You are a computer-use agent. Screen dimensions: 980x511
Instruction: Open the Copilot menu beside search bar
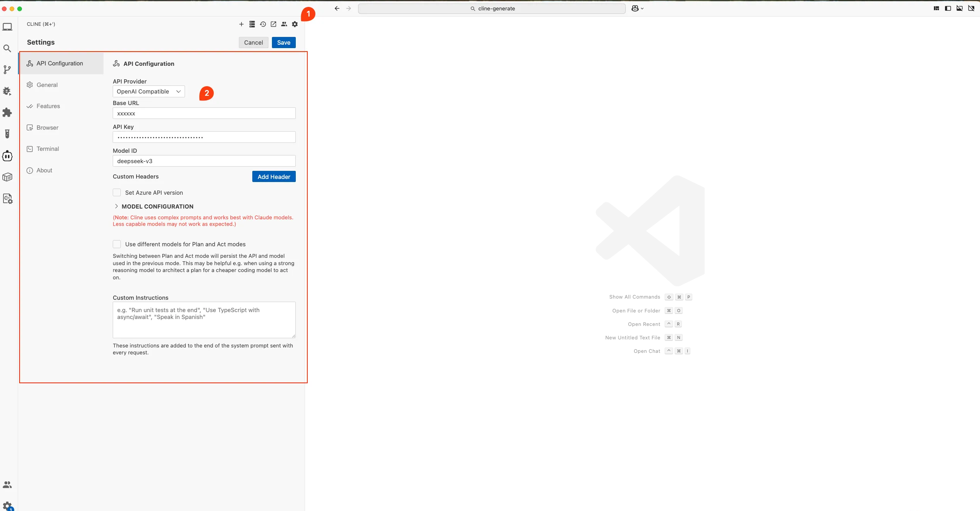pyautogui.click(x=637, y=8)
